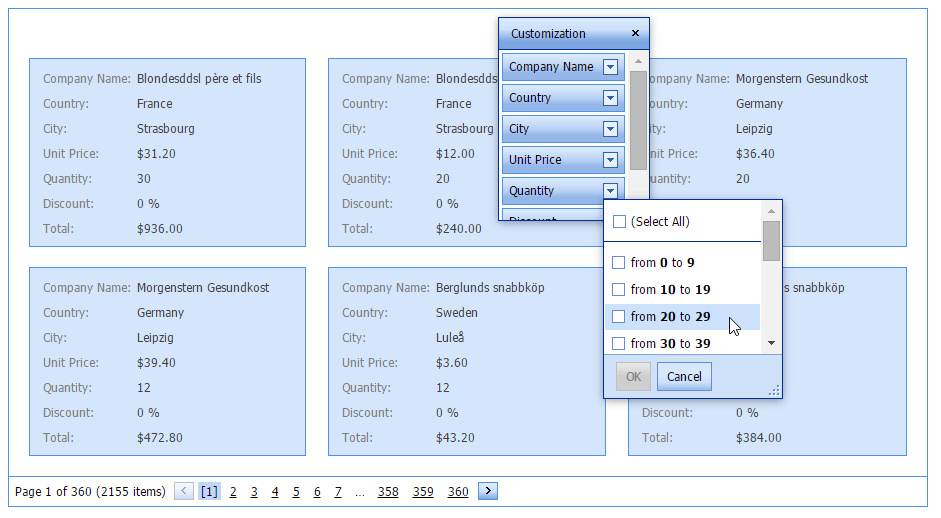Go to page 3

[254, 492]
